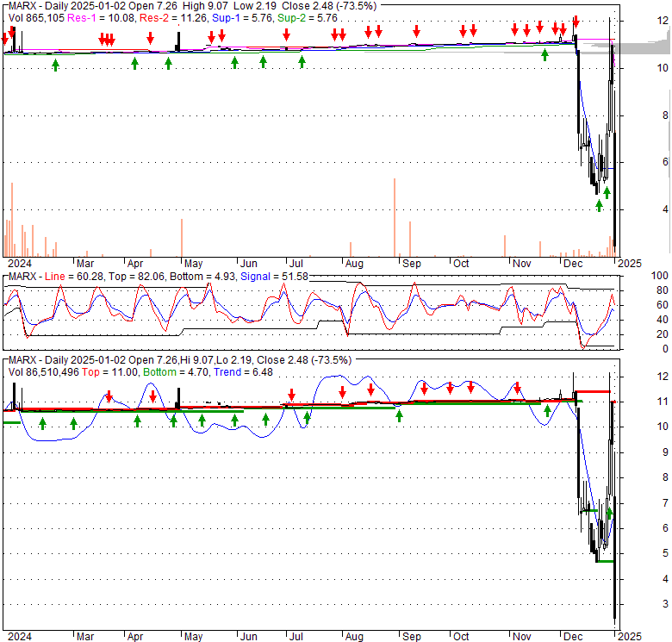The height and width of the screenshot is (642, 672).
Task: Click the first red arrow at top-left of top chart
Action: click(x=5, y=38)
